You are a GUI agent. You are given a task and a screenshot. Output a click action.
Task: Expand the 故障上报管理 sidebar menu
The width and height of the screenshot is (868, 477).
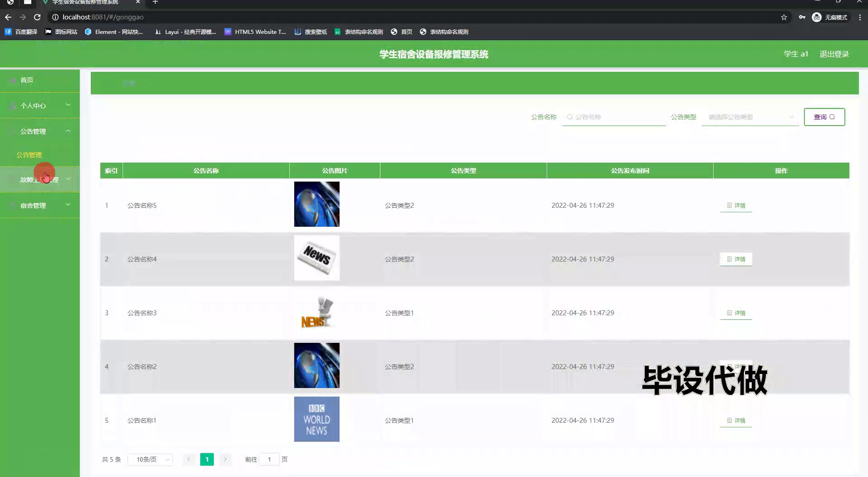point(40,180)
